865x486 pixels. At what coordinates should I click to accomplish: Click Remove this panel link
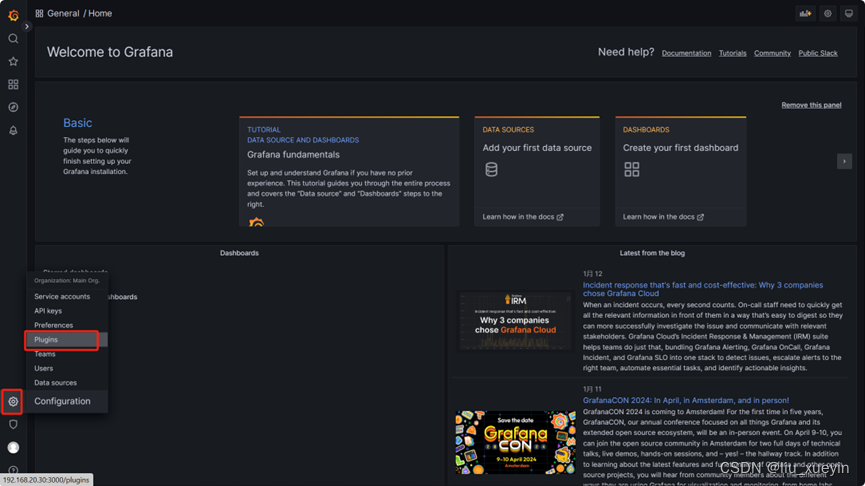811,105
